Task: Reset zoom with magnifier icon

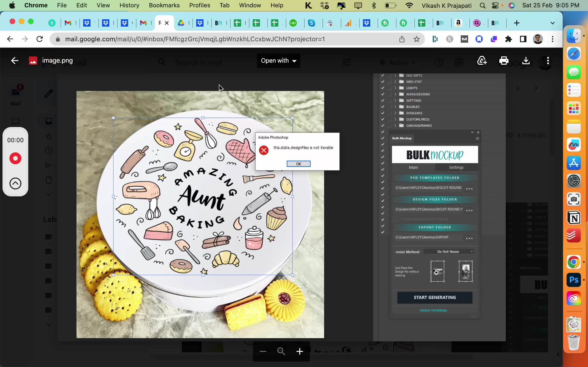Action: [281, 351]
